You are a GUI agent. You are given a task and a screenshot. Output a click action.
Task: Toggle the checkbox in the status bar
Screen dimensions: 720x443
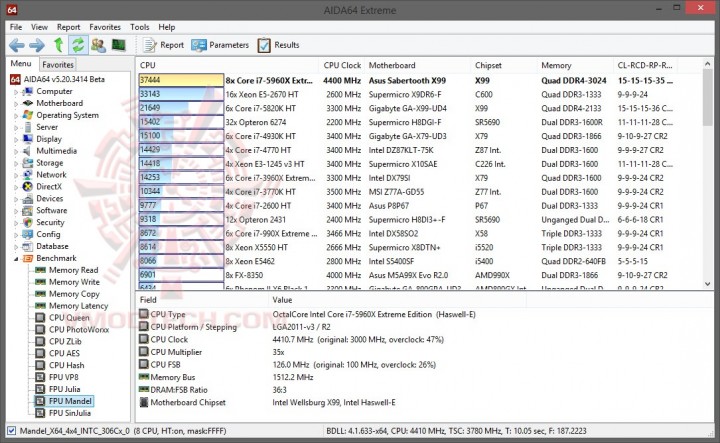tap(11, 431)
